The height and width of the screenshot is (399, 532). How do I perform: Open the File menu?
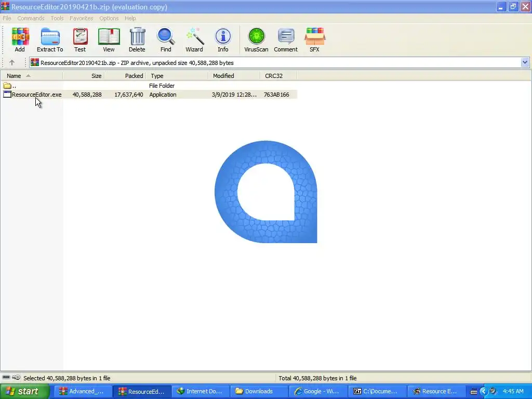7,18
